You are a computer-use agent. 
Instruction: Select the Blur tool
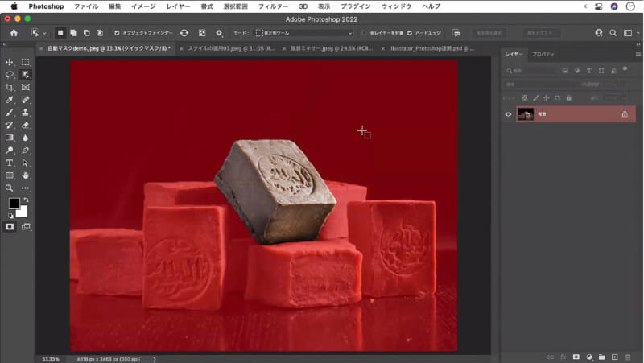pos(26,138)
